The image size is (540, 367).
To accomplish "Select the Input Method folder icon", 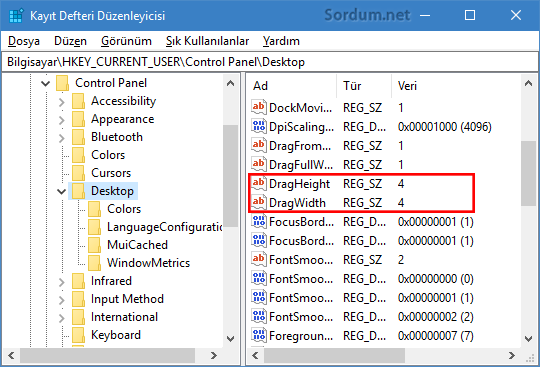I will 79,299.
